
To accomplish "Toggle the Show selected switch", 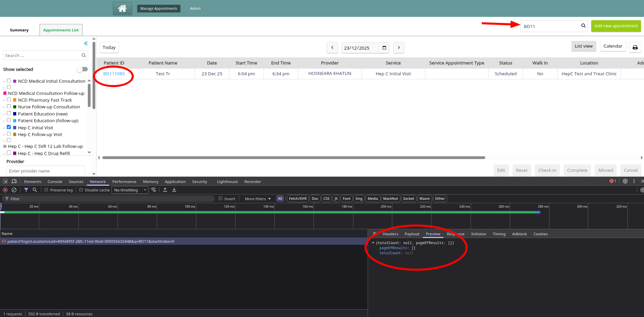I will (x=82, y=69).
